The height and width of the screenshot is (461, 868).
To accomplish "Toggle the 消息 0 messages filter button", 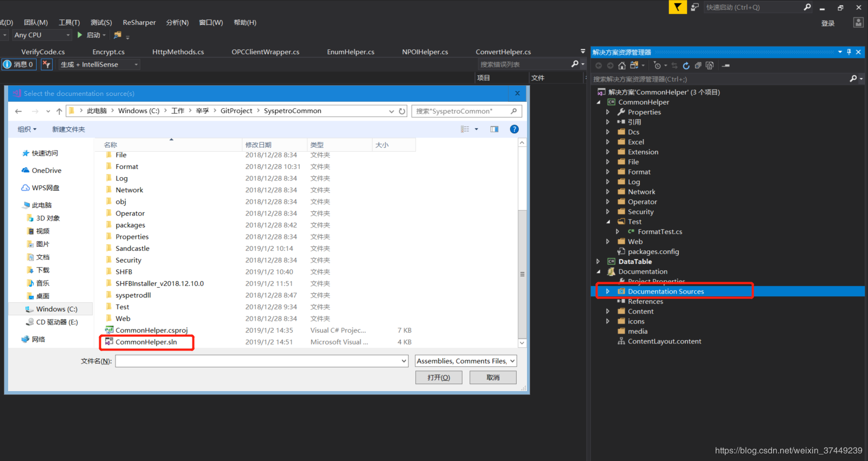I will pos(18,64).
